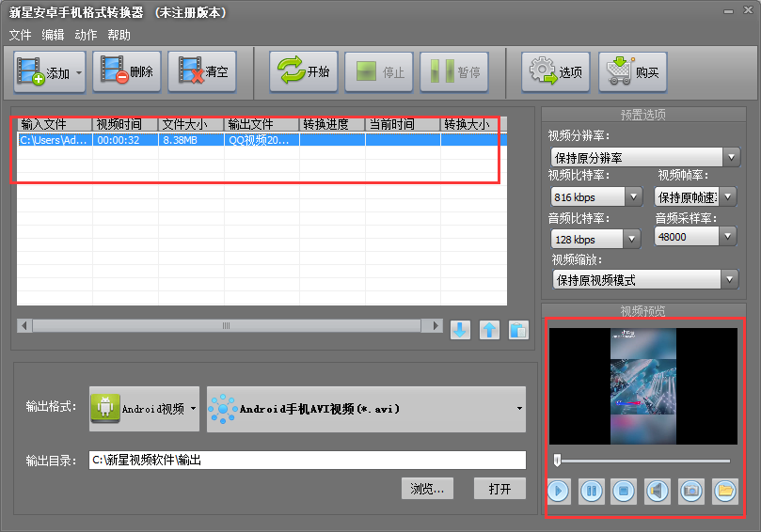Click the 文件大小 column header
The image size is (761, 532).
point(191,125)
